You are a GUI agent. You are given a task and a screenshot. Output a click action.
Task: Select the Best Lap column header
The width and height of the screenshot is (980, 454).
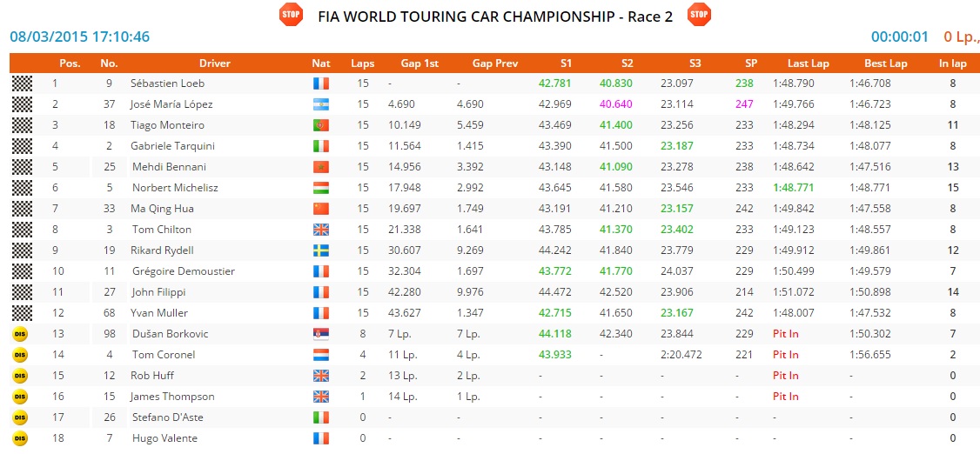[885, 63]
